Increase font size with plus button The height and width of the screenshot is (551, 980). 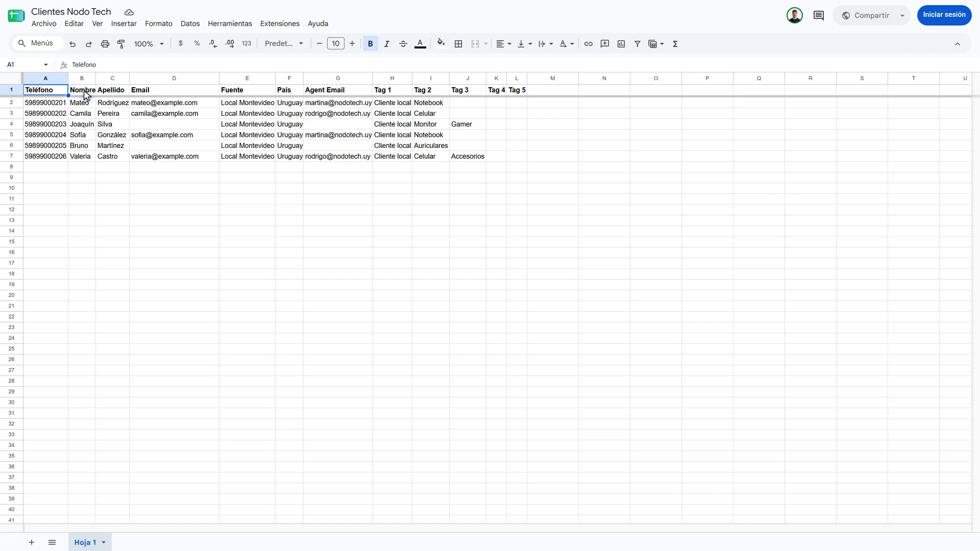click(352, 44)
